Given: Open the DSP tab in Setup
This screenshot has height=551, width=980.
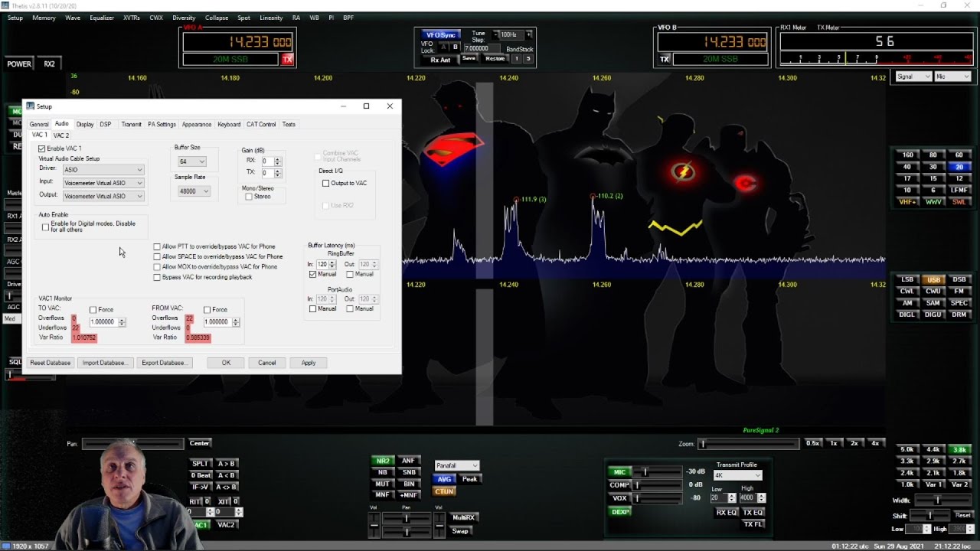Looking at the screenshot, I should pos(106,124).
